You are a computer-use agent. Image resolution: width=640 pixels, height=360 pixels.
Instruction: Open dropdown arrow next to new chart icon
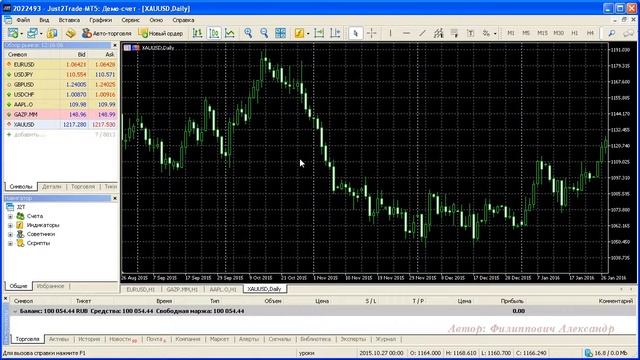click(21, 33)
